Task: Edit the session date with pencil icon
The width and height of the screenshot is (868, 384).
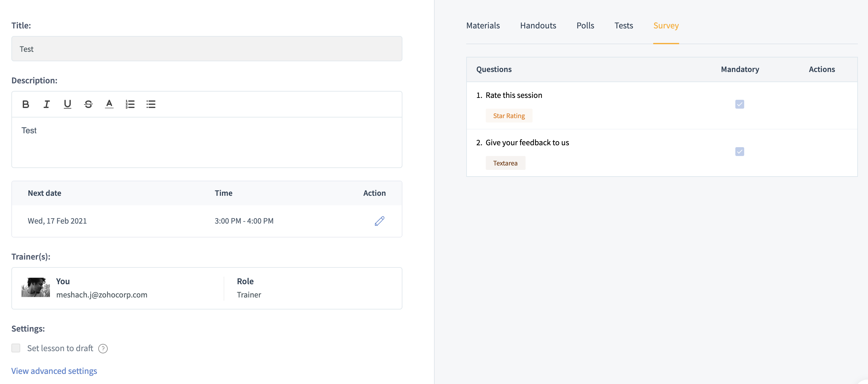Action: click(x=379, y=221)
